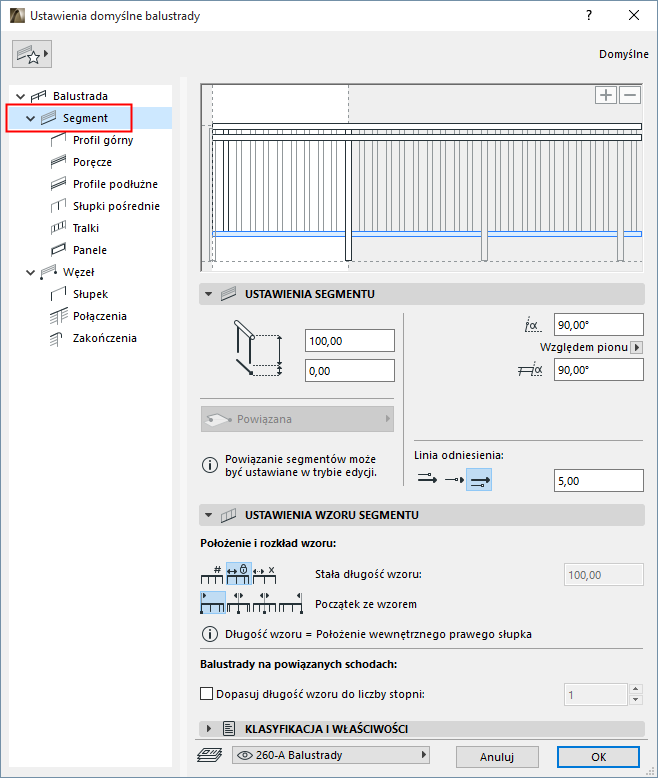Image resolution: width=658 pixels, height=778 pixels.
Task: Collapse the Segment tree node
Action: pos(30,119)
